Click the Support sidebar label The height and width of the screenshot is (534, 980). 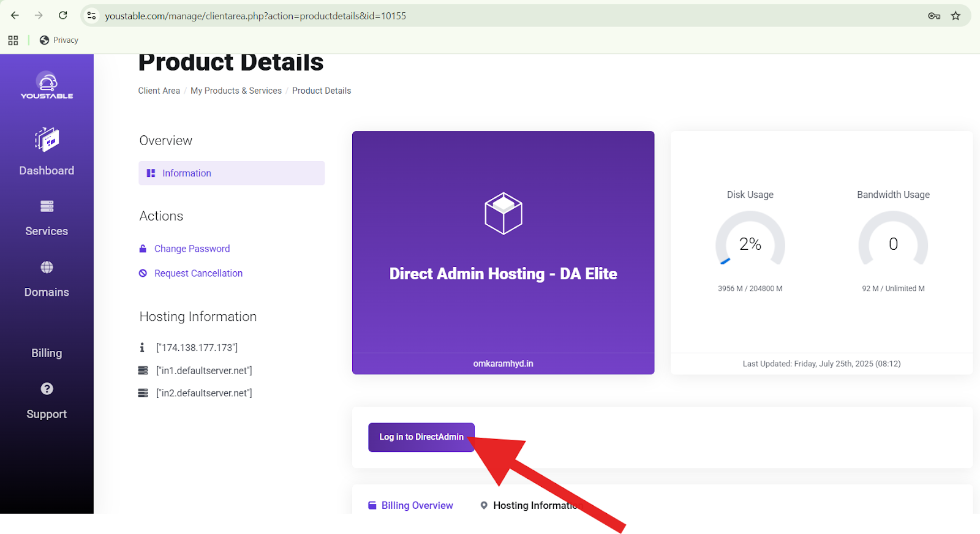pos(47,415)
